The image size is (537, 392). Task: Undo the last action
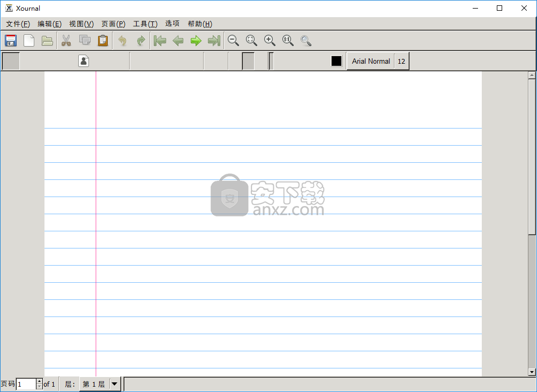coord(122,40)
